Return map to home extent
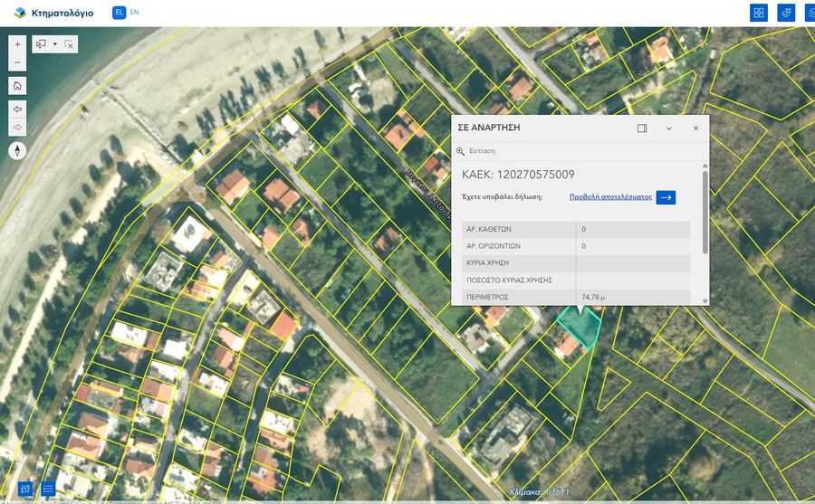Viewport: 815px width, 504px height. [x=17, y=86]
